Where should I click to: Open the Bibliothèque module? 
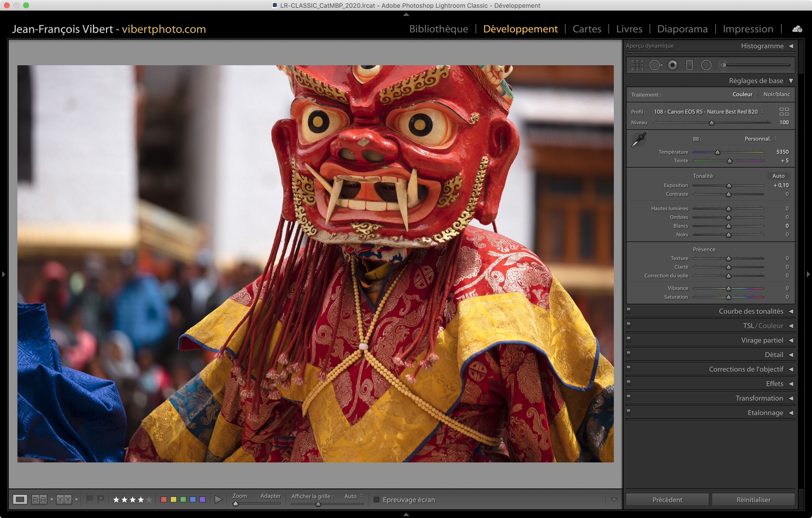(438, 29)
